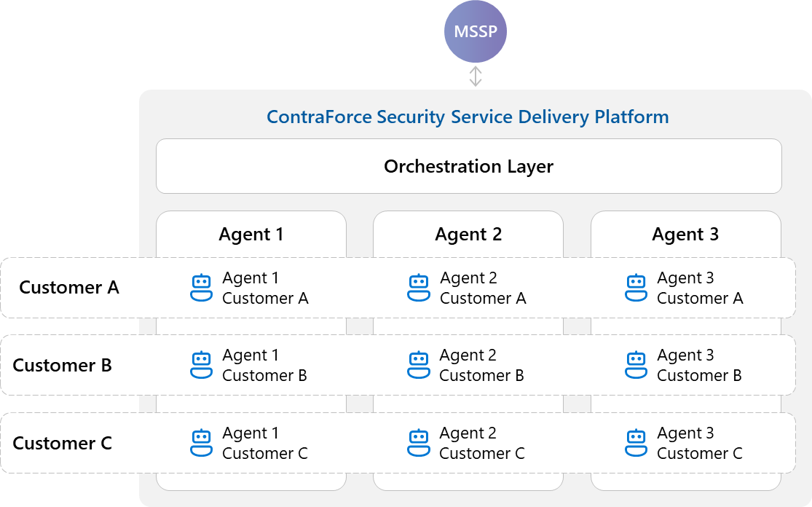
Task: Click the robot icon for Agent 1 Customer A
Action: pos(202,288)
